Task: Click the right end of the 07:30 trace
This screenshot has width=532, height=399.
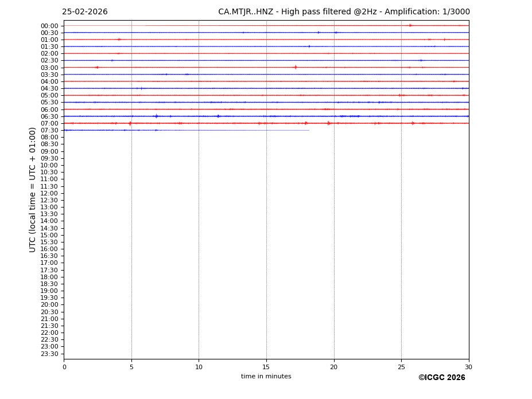Action: [308, 130]
